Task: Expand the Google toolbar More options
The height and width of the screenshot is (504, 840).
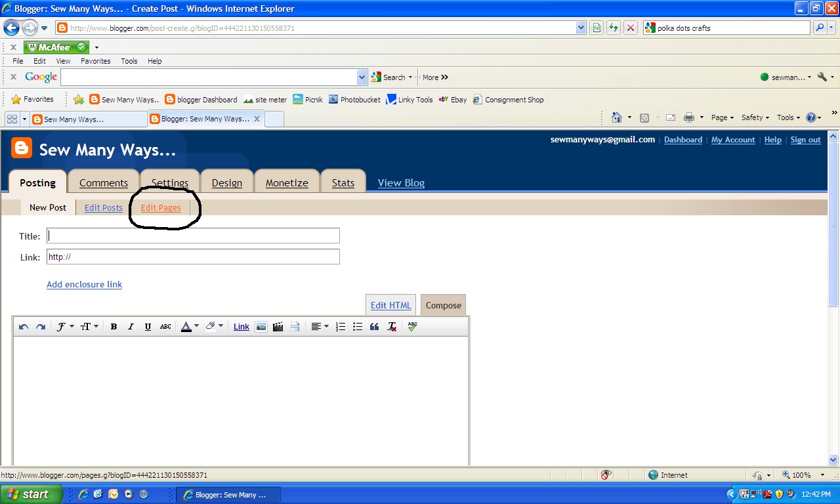Action: tap(435, 77)
